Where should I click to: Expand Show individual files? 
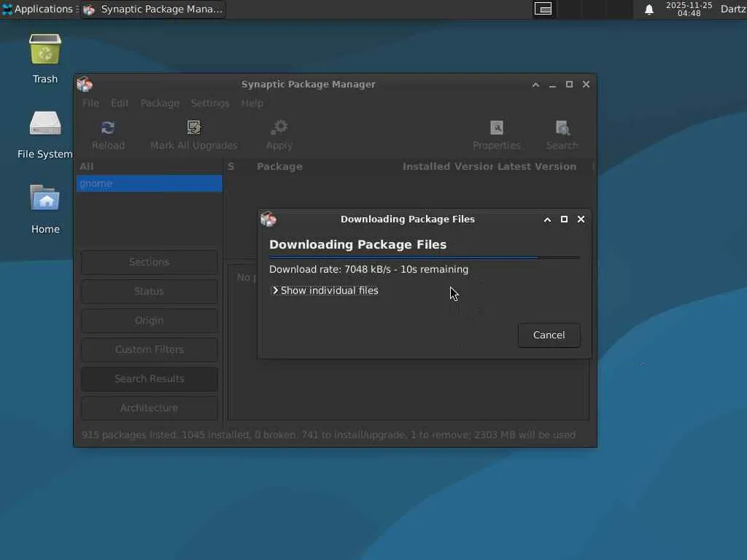click(x=325, y=290)
